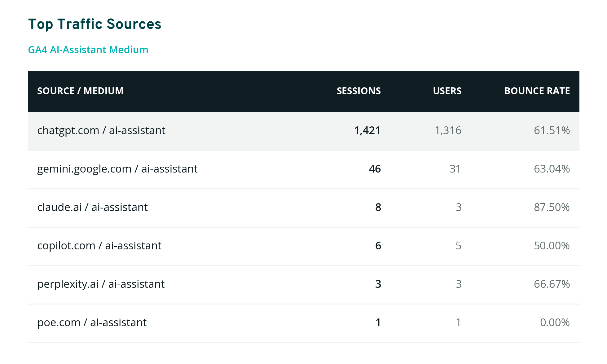The image size is (607, 364).
Task: Select the 87.50% bounce rate cell
Action: click(552, 207)
